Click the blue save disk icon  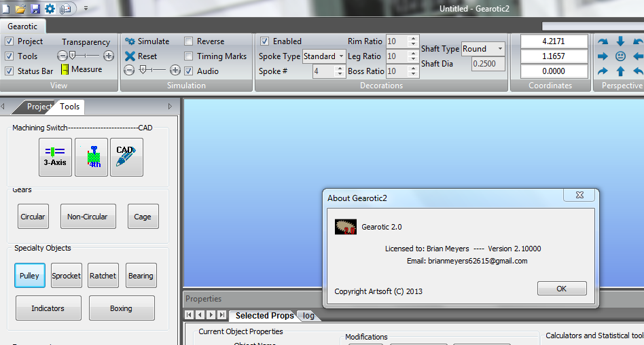click(x=35, y=9)
